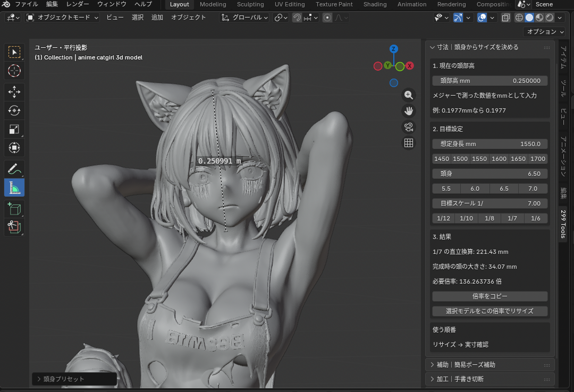Set head ratio preset 6.0
Viewport: 574px width, 392px height.
pyautogui.click(x=475, y=189)
